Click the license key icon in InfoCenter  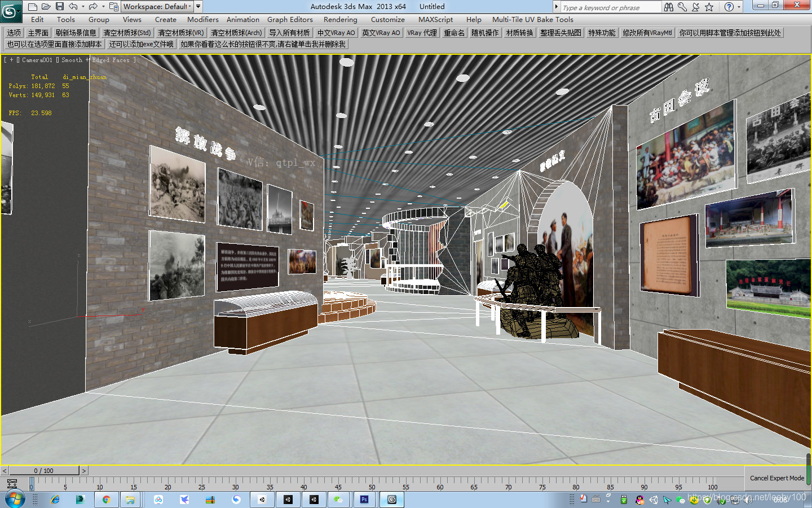pyautogui.click(x=683, y=7)
